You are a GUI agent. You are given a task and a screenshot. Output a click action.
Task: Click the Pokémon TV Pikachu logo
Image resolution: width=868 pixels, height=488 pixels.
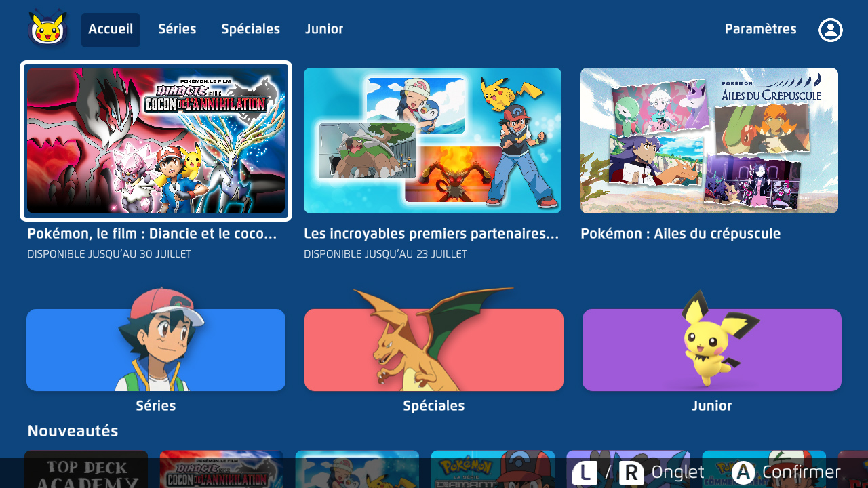tap(48, 28)
